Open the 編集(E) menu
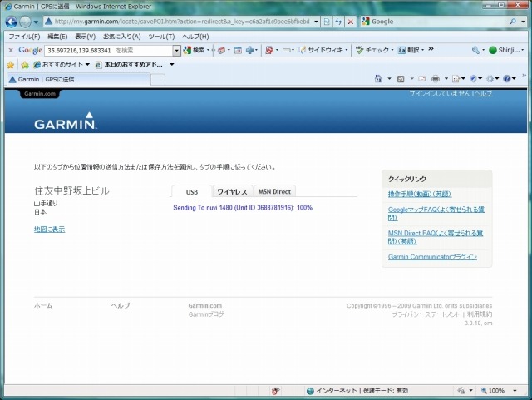The image size is (532, 400). pyautogui.click(x=57, y=37)
